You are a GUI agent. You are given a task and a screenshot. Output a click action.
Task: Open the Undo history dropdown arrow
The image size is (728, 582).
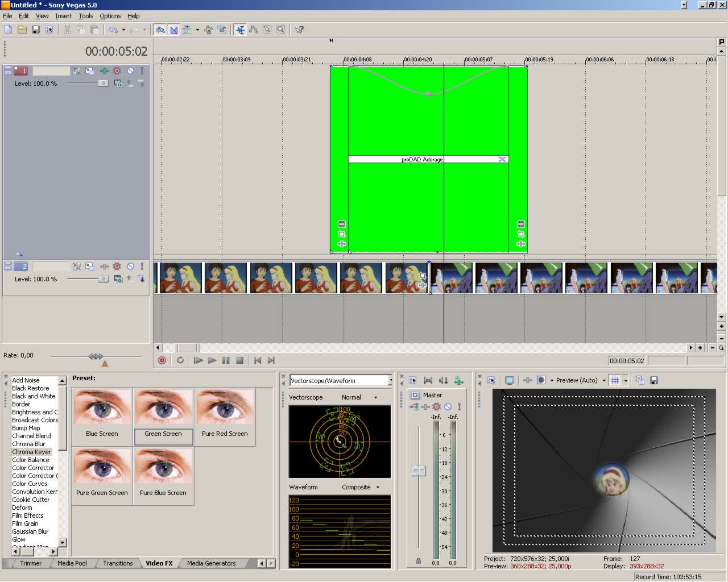click(x=123, y=30)
